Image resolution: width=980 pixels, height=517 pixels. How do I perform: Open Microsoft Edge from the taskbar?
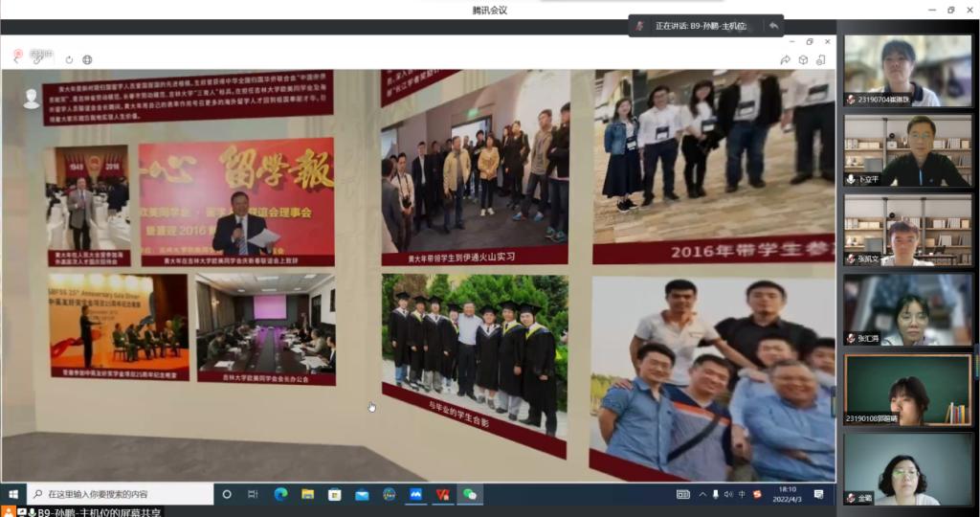tap(280, 494)
